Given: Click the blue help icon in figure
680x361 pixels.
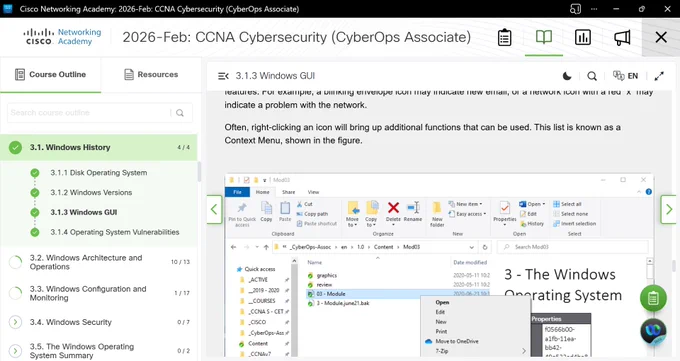Looking at the screenshot, I should tap(649, 192).
